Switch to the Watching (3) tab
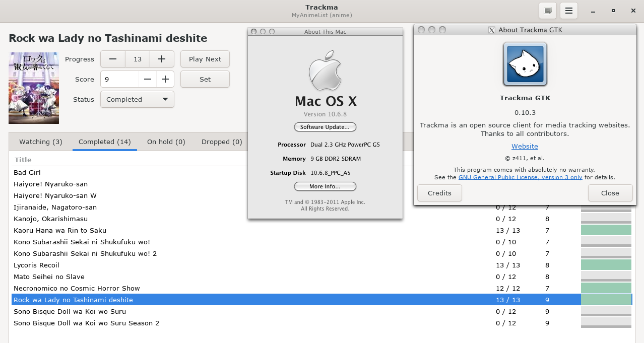644x343 pixels. tap(41, 142)
